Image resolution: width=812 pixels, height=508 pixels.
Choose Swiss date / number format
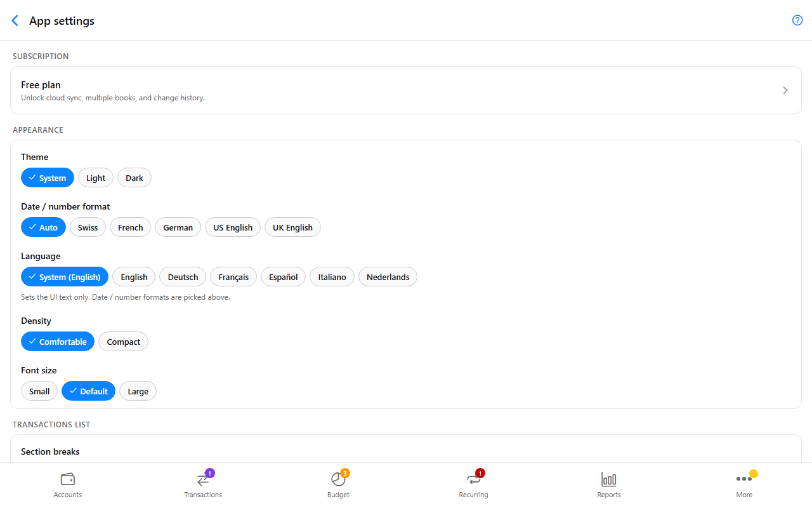coord(88,227)
